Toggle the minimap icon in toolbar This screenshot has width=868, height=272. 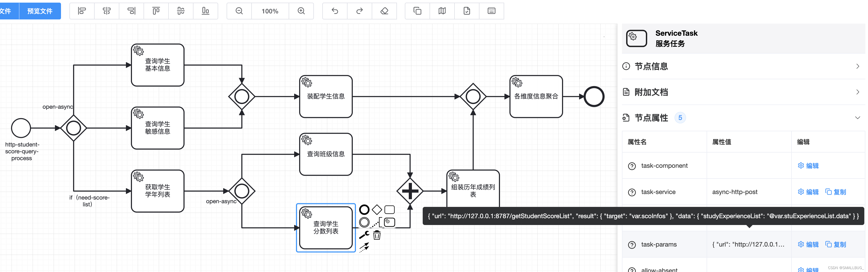click(x=442, y=11)
